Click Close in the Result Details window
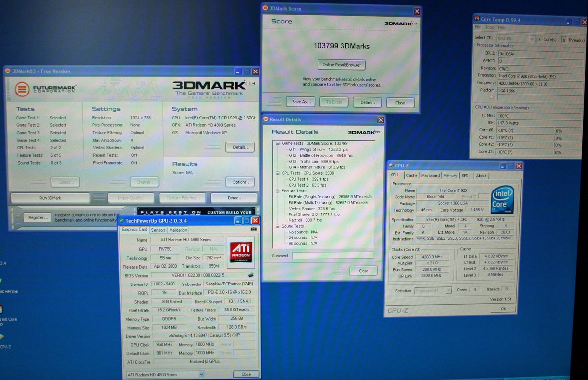Image resolution: width=588 pixels, height=380 pixels. click(x=364, y=271)
